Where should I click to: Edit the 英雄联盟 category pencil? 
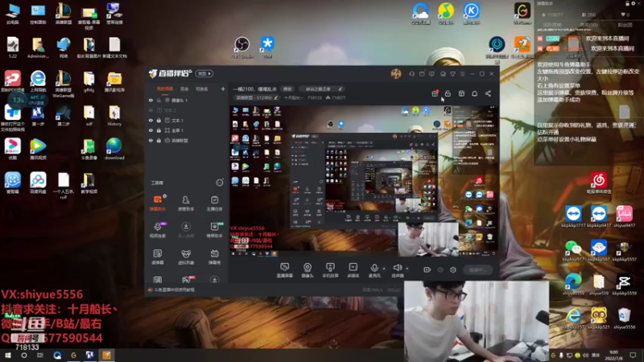[x=276, y=97]
